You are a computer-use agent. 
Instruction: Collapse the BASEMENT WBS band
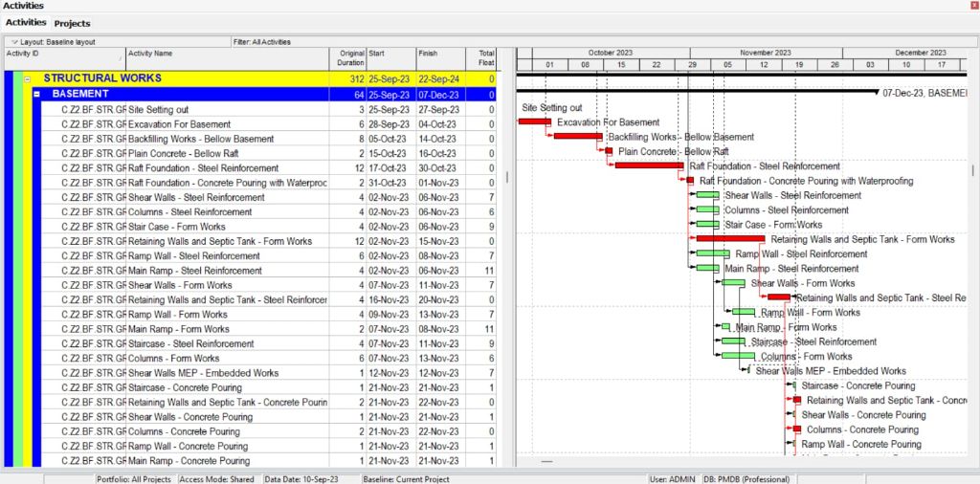click(x=36, y=95)
